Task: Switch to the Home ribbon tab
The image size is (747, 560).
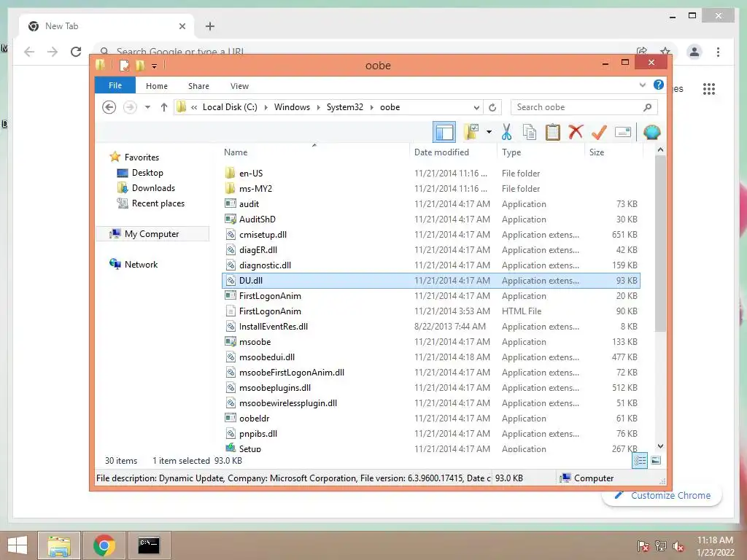Action: 157,86
